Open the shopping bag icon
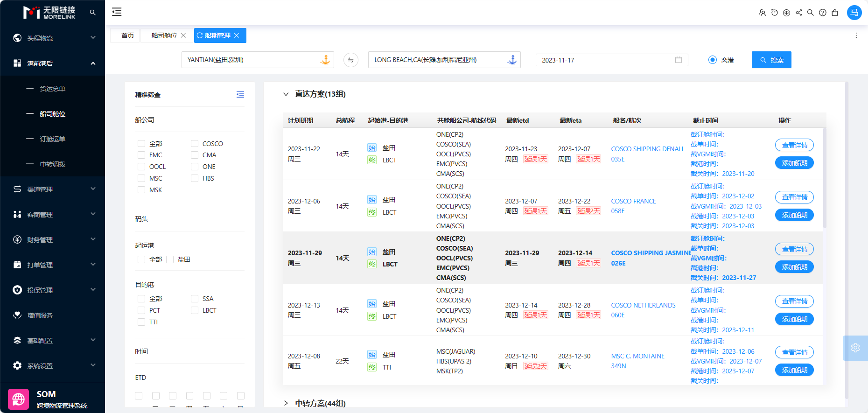Screen dimensions: 868x413 tap(835, 13)
